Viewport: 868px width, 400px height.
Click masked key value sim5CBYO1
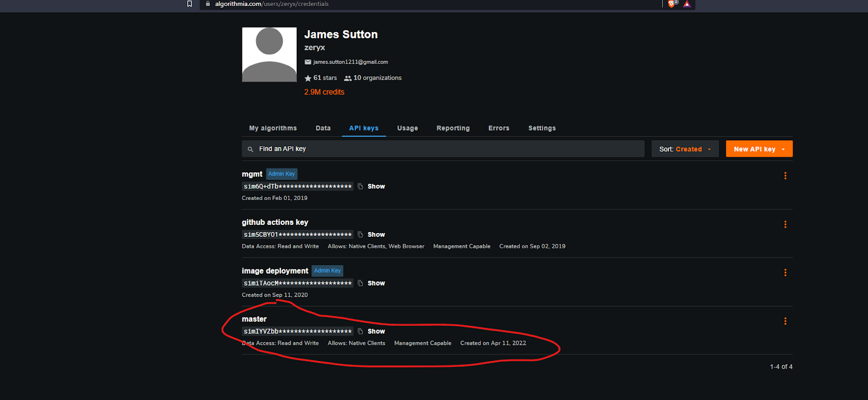(x=298, y=235)
